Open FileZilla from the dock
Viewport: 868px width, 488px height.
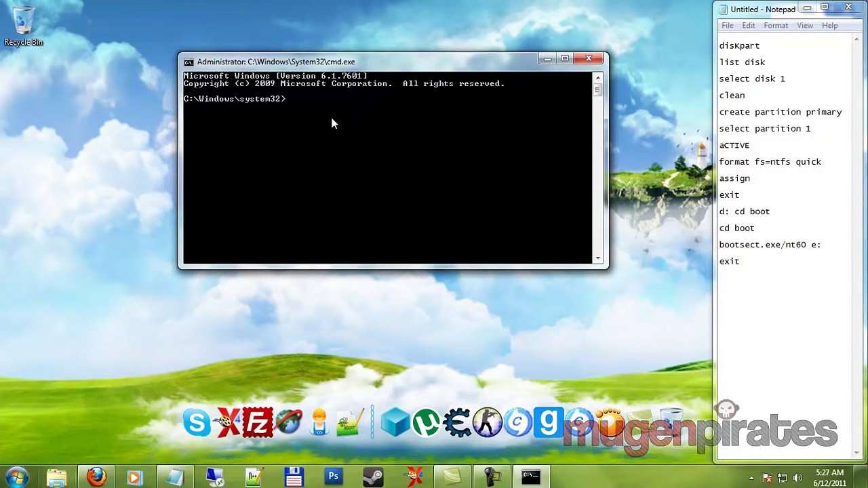coord(258,423)
